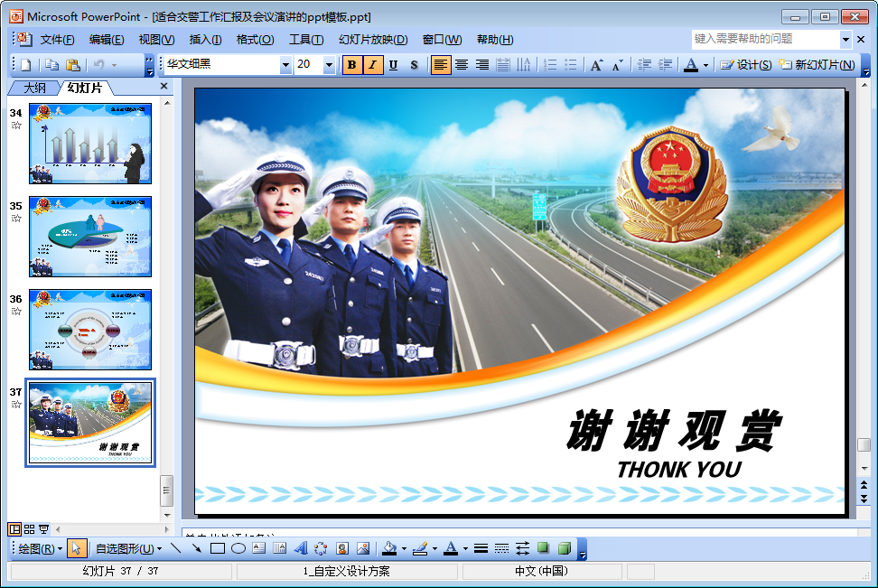This screenshot has width=878, height=588.
Task: Insert a vertical text box
Action: (x=279, y=549)
